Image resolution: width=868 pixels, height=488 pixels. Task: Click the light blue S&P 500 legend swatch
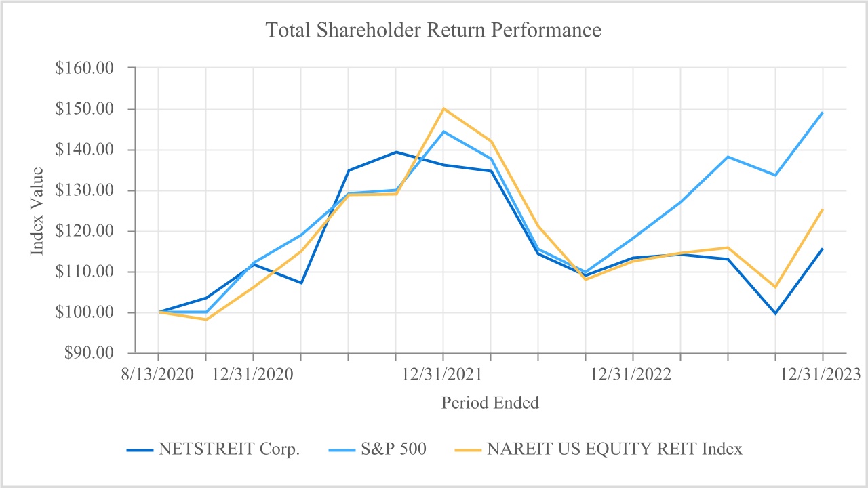pos(342,450)
